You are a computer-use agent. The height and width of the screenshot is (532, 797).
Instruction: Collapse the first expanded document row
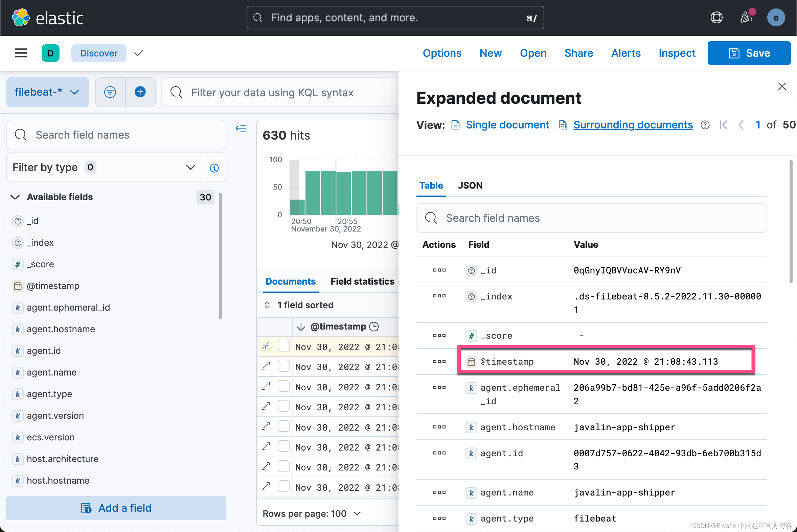266,346
